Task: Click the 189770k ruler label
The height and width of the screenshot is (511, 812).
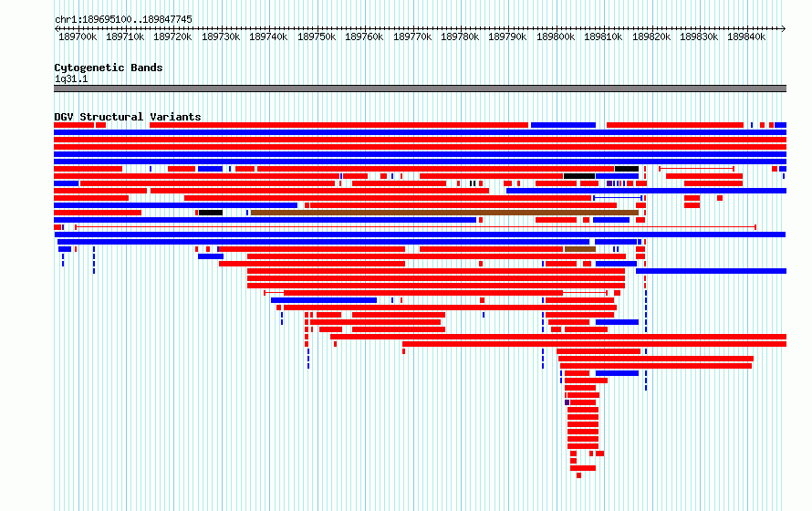Action: 412,36
